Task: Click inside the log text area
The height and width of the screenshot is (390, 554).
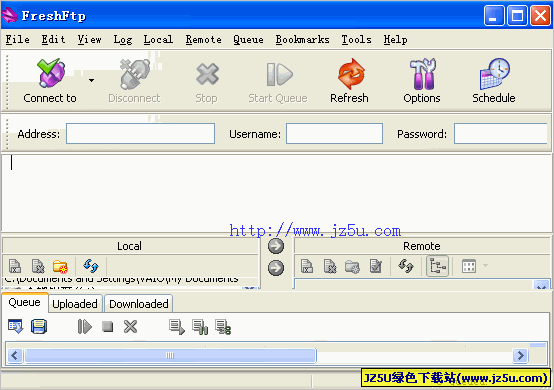Action: click(276, 193)
